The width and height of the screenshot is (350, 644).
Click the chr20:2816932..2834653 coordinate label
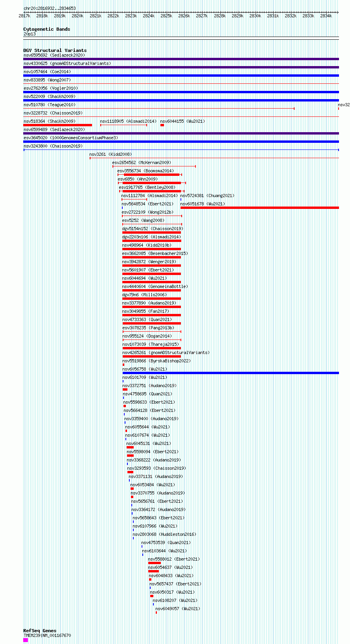click(50, 8)
